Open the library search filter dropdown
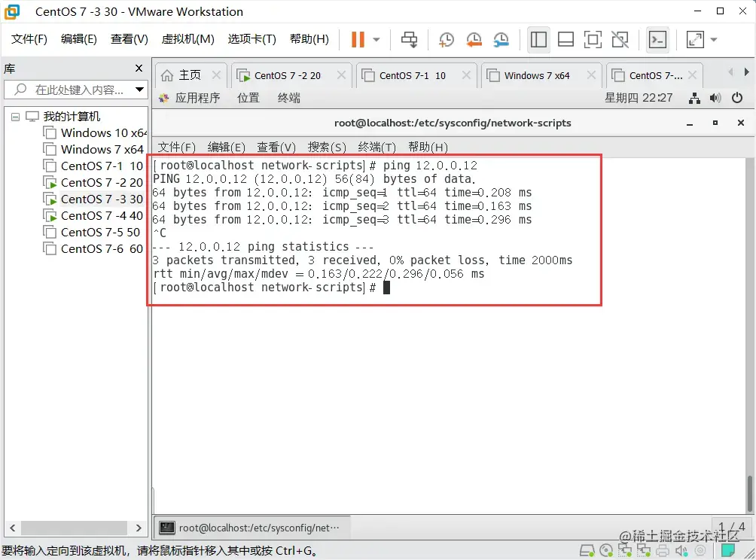The width and height of the screenshot is (756, 560). point(139,90)
